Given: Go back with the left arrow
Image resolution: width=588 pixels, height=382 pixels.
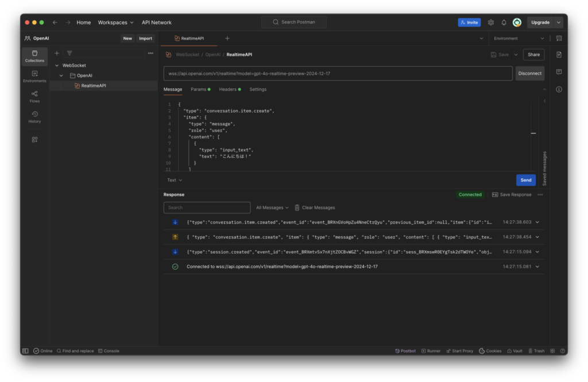Looking at the screenshot, I should [x=55, y=22].
